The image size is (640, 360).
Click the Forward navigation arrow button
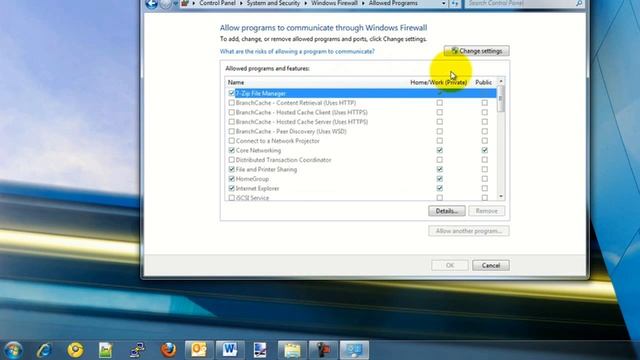165,4
